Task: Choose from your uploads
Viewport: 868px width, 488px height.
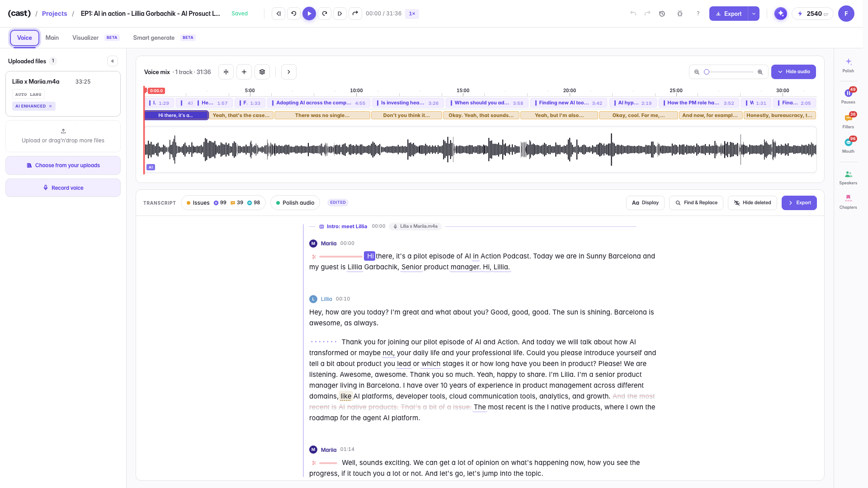Action: coord(63,165)
